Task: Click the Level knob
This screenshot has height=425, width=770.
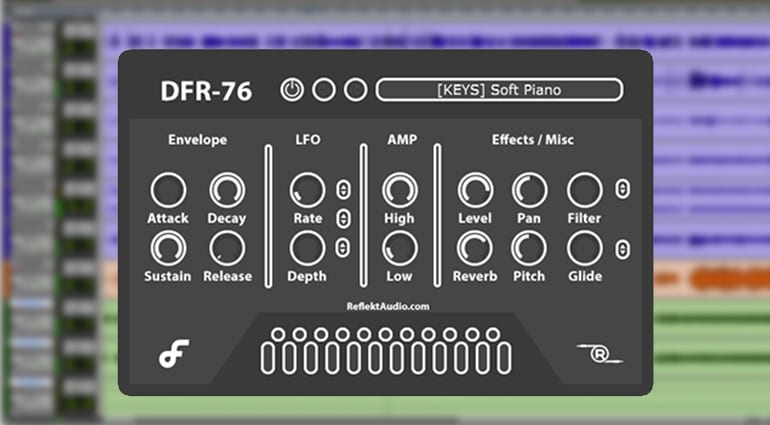Action: click(475, 190)
